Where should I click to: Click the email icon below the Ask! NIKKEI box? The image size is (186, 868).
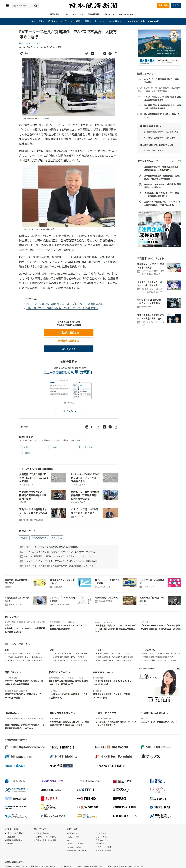tap(93, 427)
